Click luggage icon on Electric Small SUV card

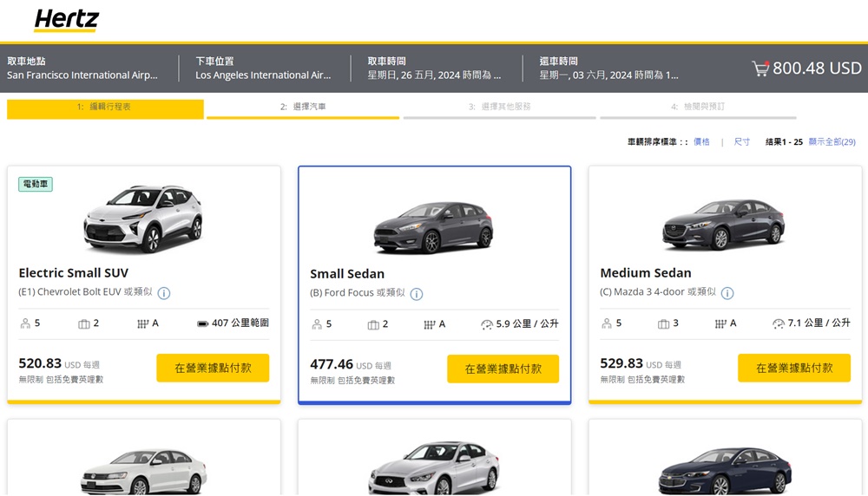click(x=83, y=324)
